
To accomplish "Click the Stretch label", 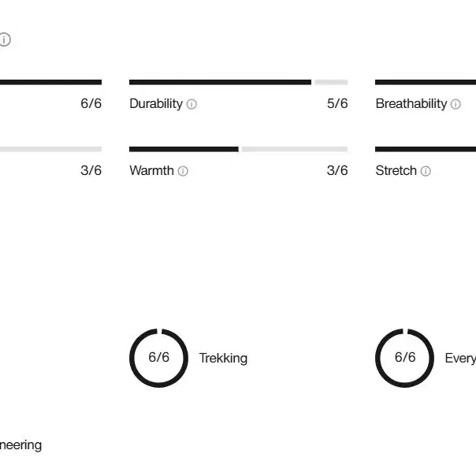I will tap(396, 170).
